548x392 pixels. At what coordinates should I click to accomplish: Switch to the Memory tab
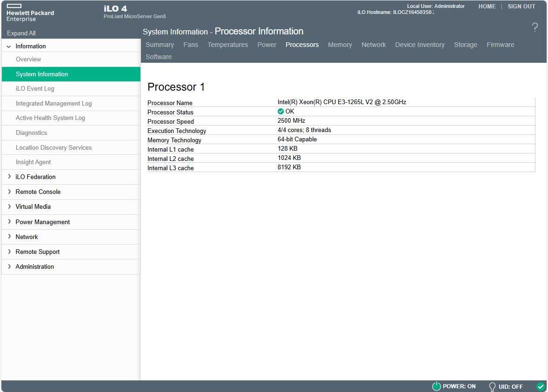[340, 45]
